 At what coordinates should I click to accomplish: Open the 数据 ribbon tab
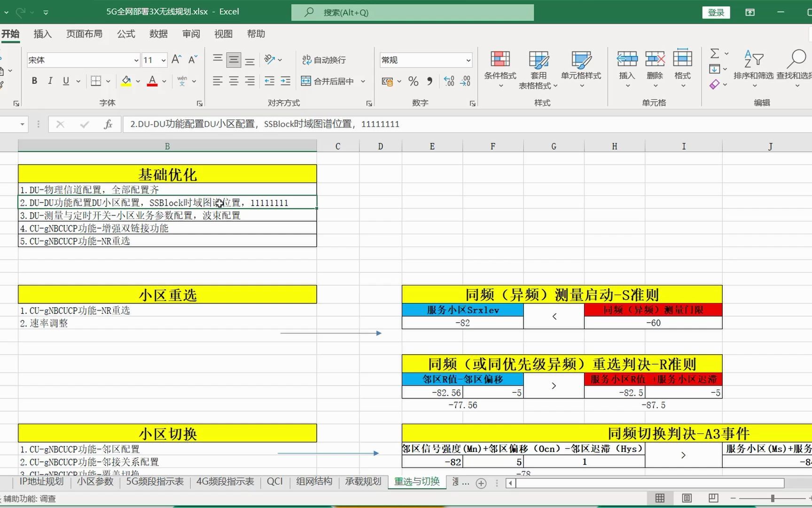(158, 34)
